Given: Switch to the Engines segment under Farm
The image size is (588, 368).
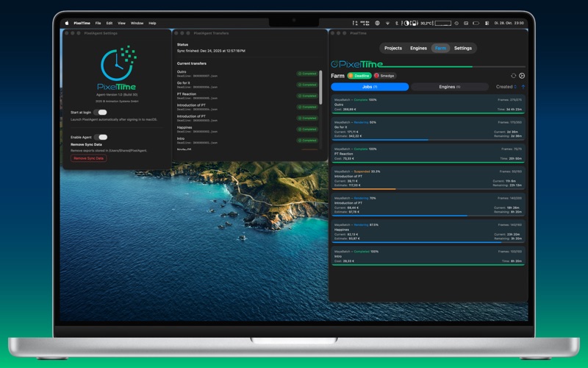Looking at the screenshot, I should click(450, 87).
